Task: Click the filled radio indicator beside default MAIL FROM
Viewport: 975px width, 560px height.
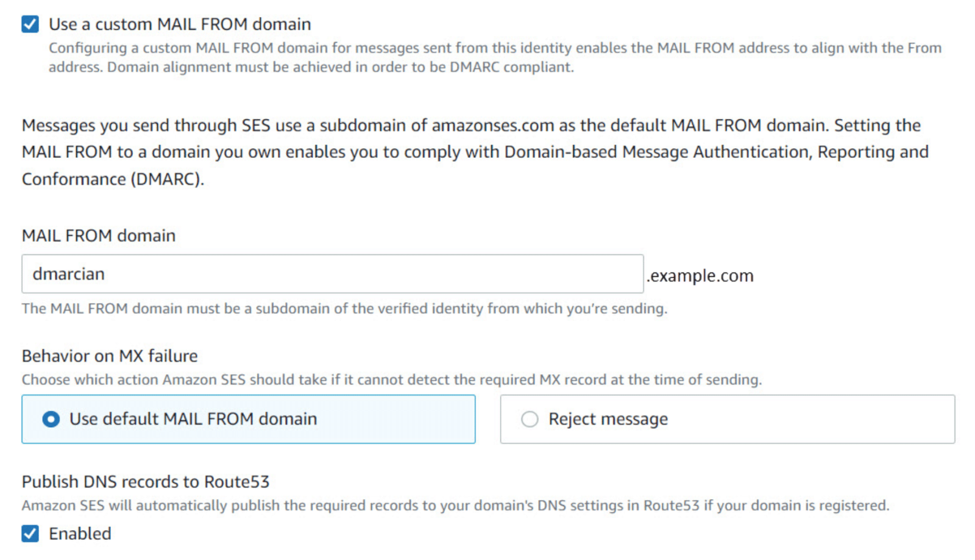Action: (51, 419)
